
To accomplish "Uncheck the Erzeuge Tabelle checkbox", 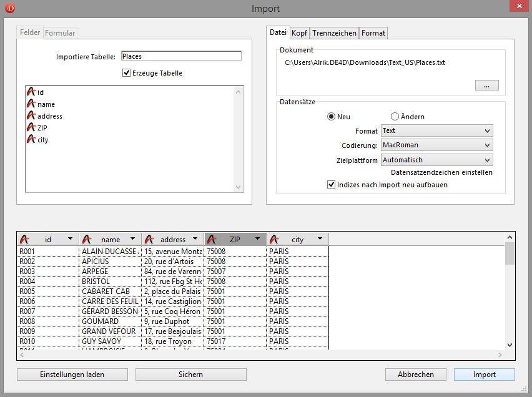I will (x=127, y=73).
